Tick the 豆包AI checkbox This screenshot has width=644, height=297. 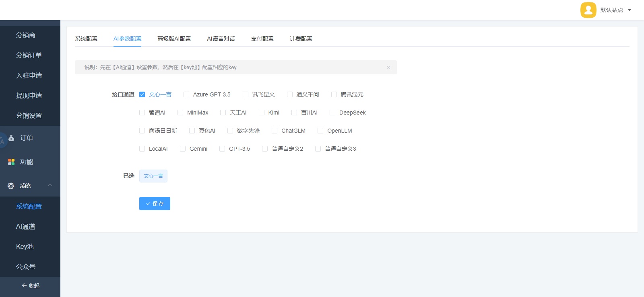pos(192,131)
